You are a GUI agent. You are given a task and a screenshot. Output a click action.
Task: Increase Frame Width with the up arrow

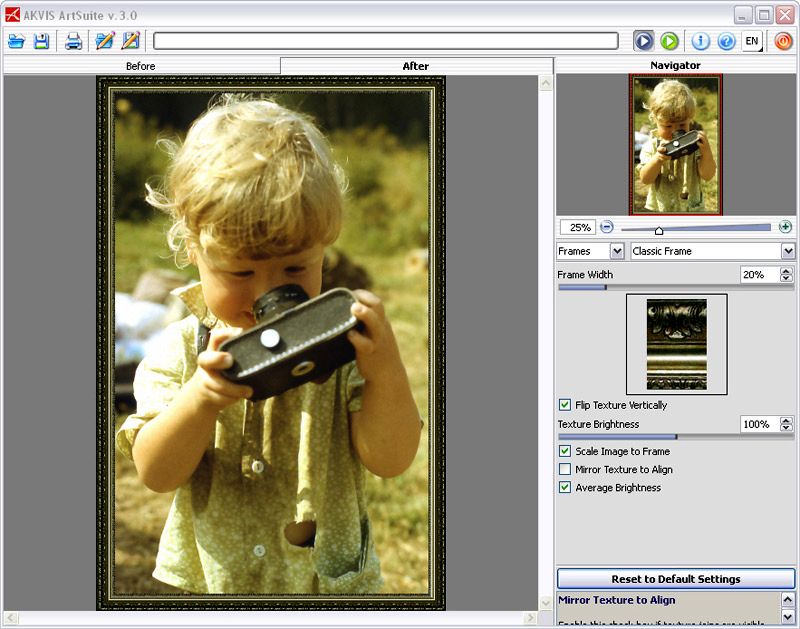point(787,271)
